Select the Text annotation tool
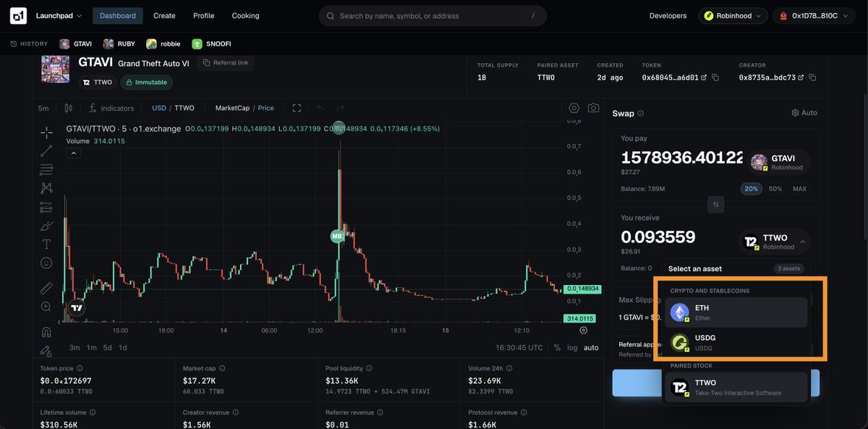The width and height of the screenshot is (868, 429). (x=46, y=245)
